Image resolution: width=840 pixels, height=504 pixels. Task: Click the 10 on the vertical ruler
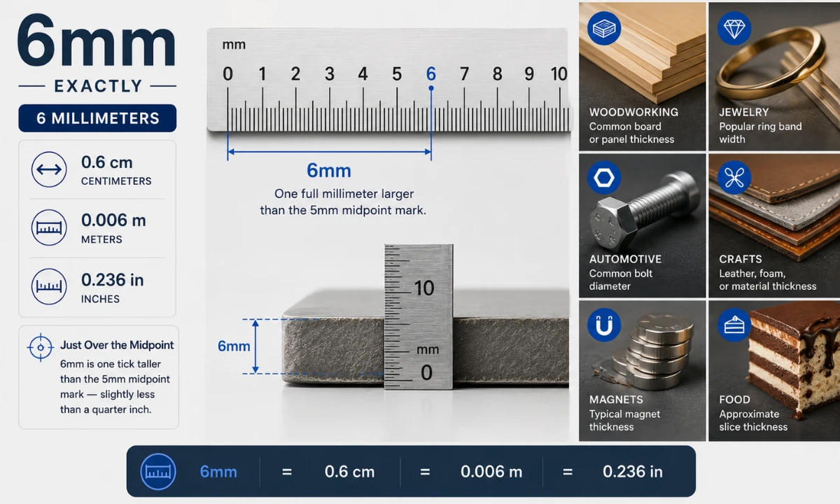[x=424, y=288]
